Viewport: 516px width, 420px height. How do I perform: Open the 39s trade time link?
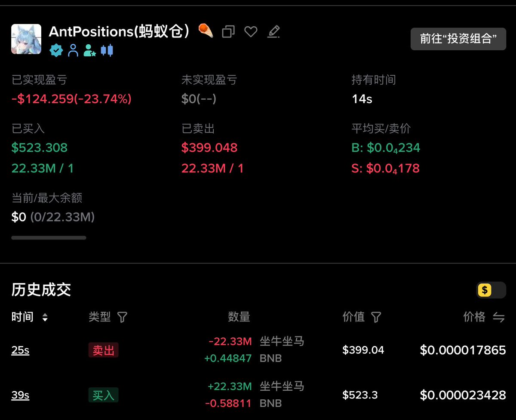click(20, 395)
